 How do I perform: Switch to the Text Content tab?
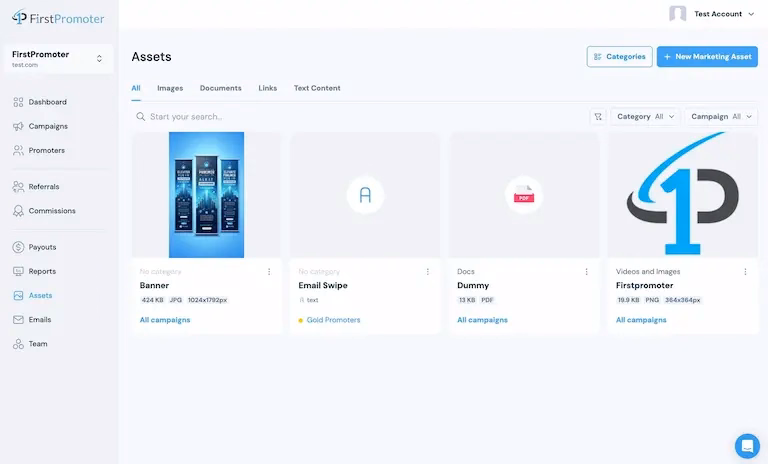[317, 88]
